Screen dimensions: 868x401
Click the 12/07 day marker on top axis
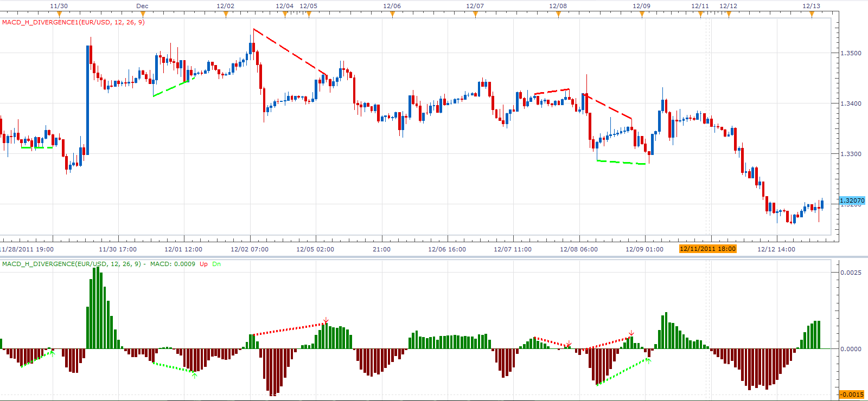point(475,6)
